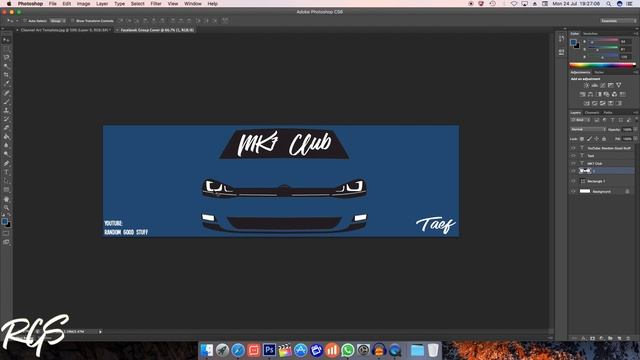This screenshot has height=360, width=640.
Task: Open Spotlight search in menu bar
Action: [x=609, y=4]
